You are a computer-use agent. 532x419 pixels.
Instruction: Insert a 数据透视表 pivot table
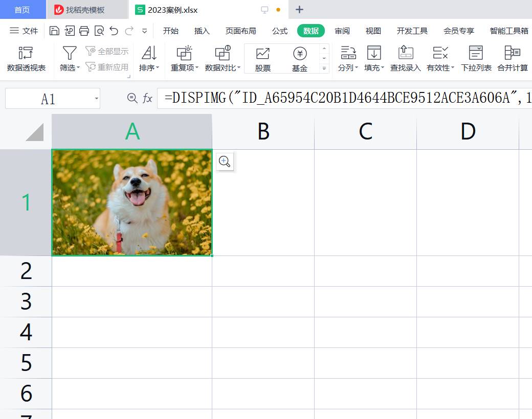(x=26, y=59)
